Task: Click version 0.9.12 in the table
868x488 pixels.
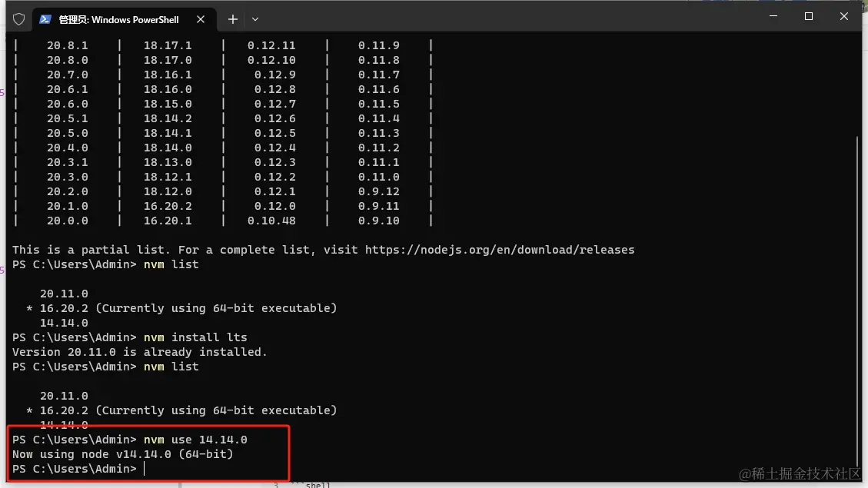Action: [378, 191]
